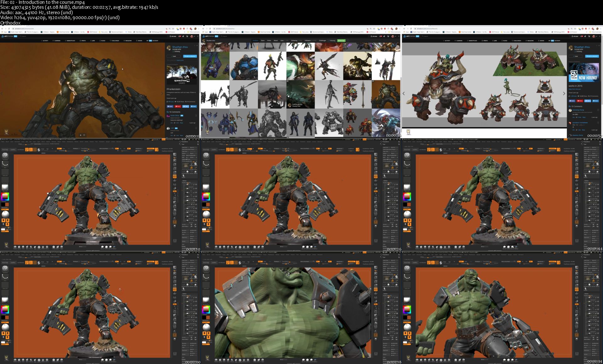Open the bookmarks overflow chevron in the 00:00:18 frame
This screenshot has width=603, height=364.
pyautogui.click(x=185, y=32)
